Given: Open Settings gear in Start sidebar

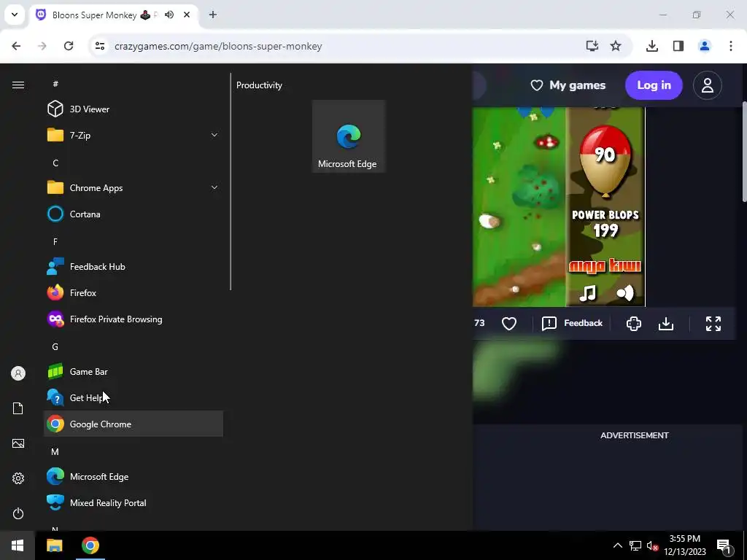Looking at the screenshot, I should (x=18, y=478).
